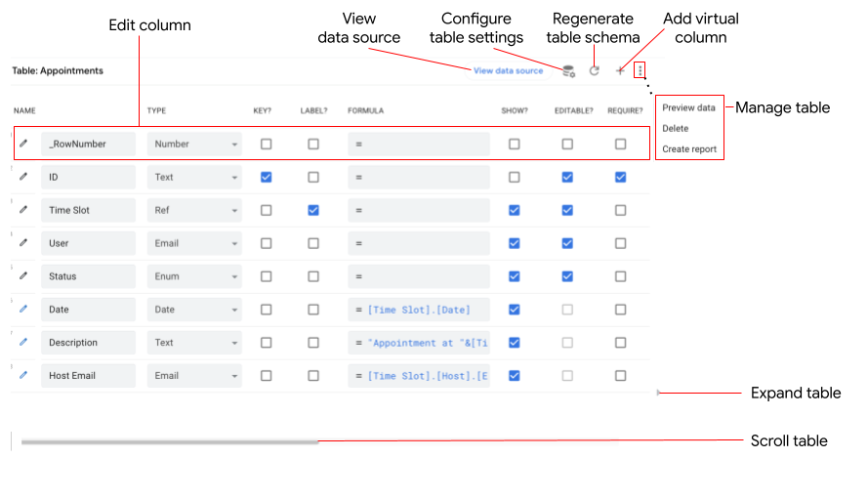Add a virtual column with plus icon

point(619,71)
